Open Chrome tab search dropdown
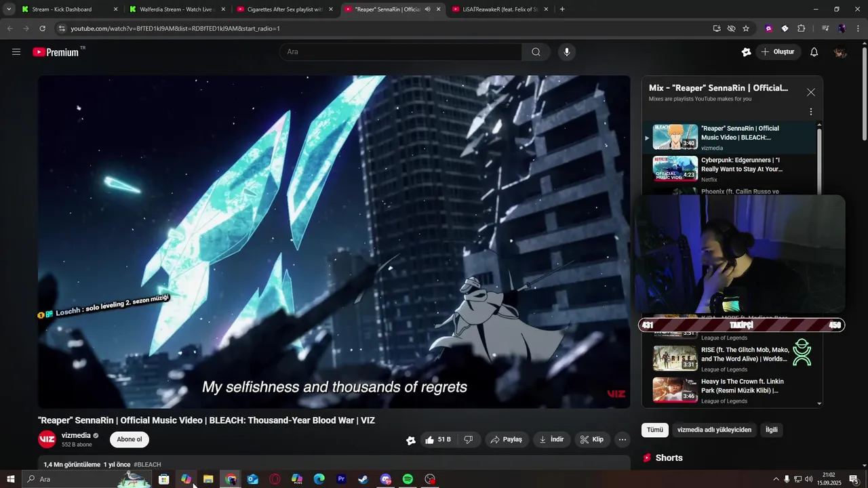The height and width of the screenshot is (488, 868). (x=9, y=9)
